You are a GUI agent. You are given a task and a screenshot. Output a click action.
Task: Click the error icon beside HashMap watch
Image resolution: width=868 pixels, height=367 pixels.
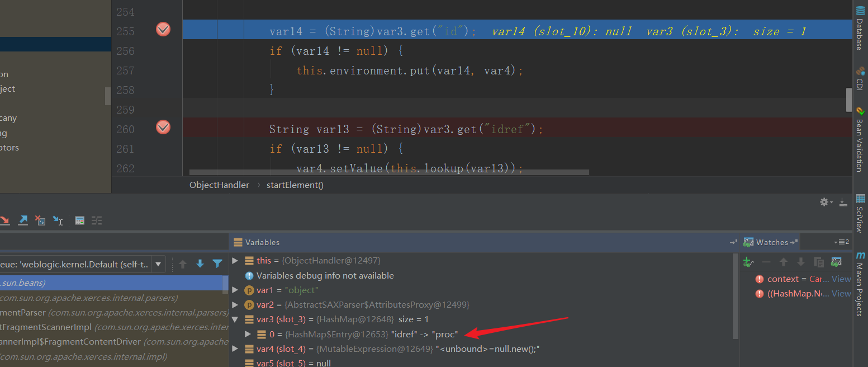click(759, 293)
